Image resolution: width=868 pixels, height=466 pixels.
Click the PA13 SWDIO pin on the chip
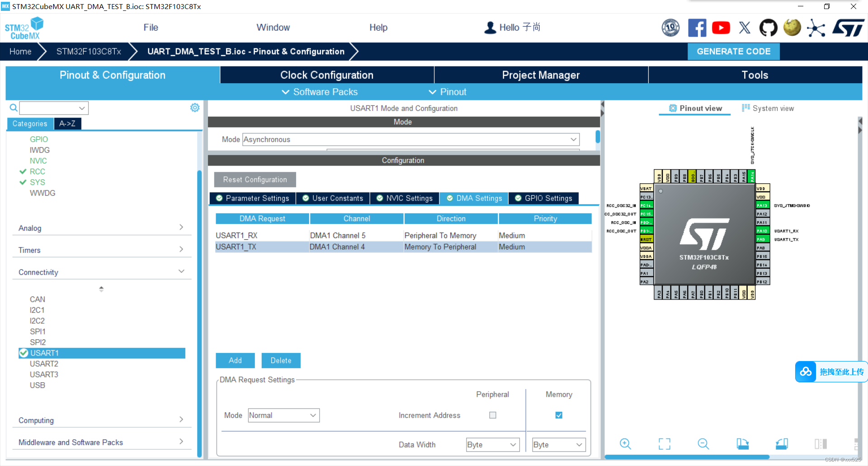(762, 205)
